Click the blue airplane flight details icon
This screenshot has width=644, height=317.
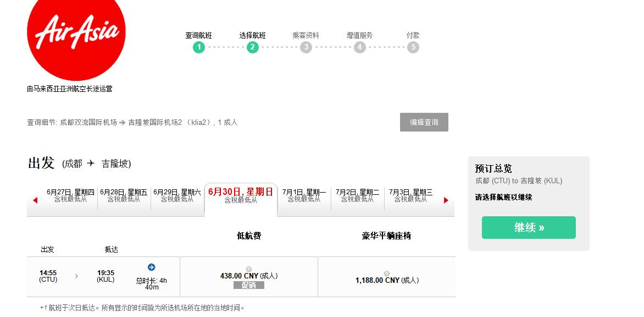click(152, 267)
